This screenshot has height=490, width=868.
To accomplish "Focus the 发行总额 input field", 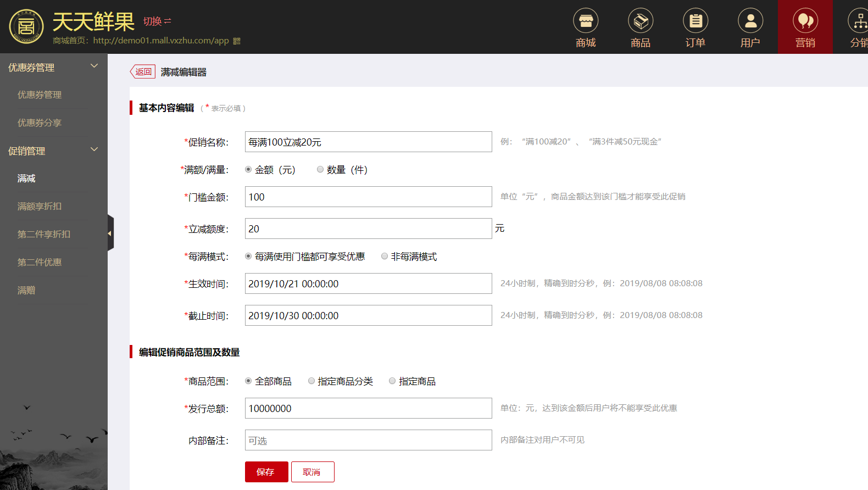I will (x=368, y=408).
